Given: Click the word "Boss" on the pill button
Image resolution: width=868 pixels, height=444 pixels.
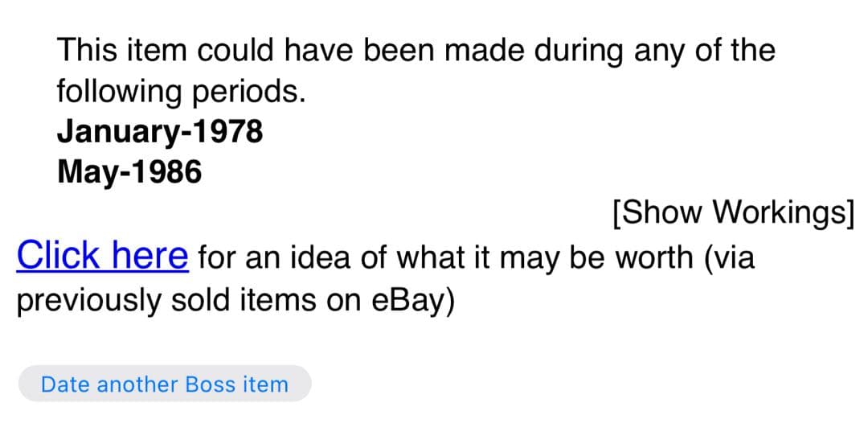Looking at the screenshot, I should [210, 384].
